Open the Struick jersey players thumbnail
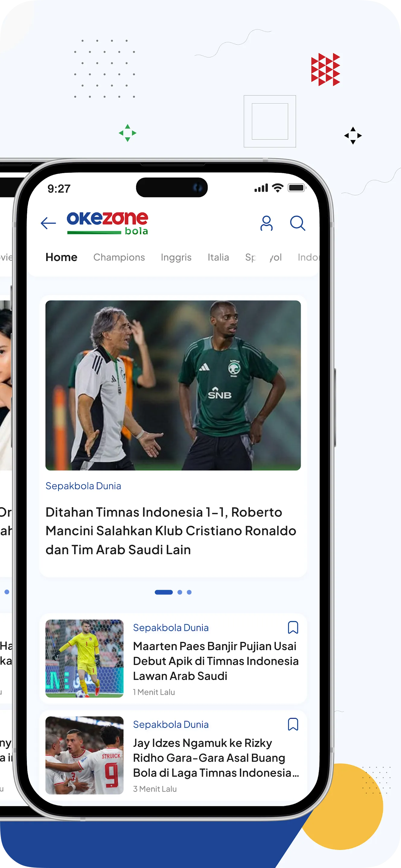 click(x=84, y=755)
